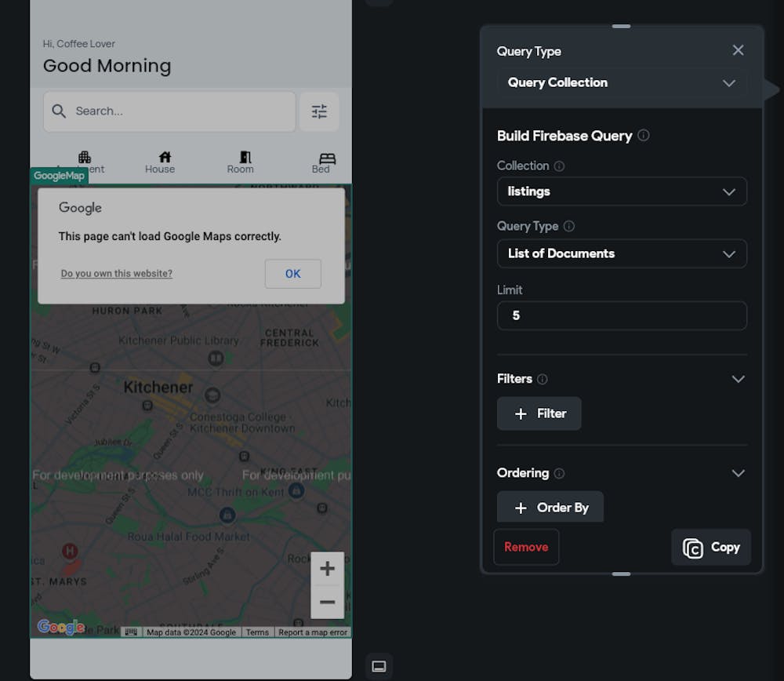Show info for Build Firebase Query

pyautogui.click(x=644, y=135)
